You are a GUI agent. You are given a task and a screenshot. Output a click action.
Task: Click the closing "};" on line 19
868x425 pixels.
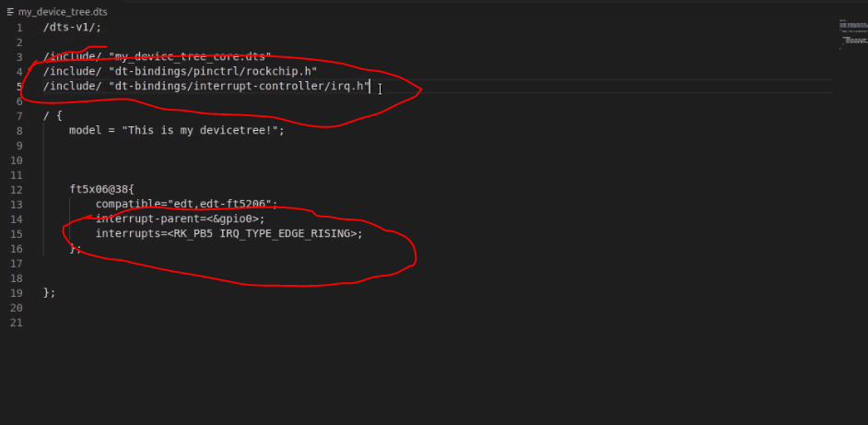pos(49,293)
